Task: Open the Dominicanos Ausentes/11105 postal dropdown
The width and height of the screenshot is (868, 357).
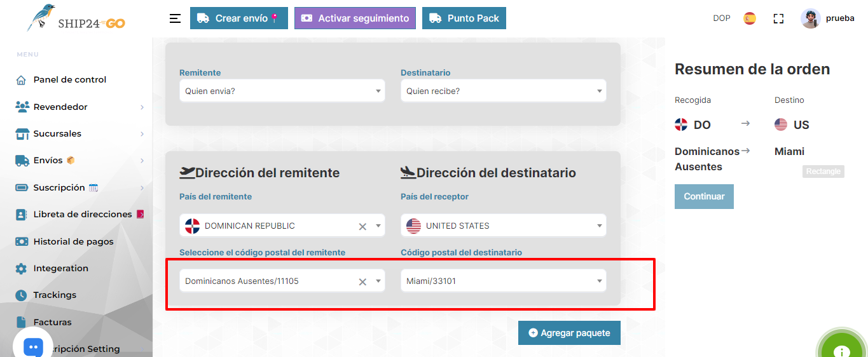Action: coord(282,281)
